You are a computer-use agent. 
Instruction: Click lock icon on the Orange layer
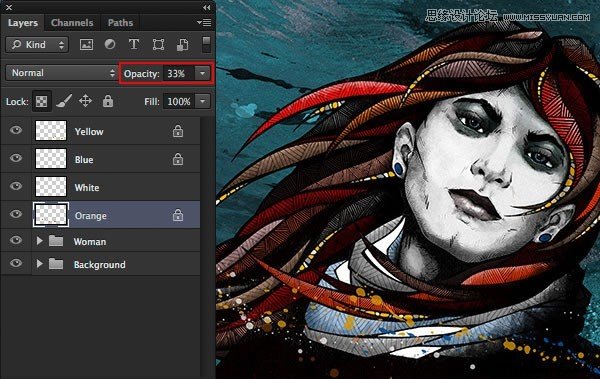coord(178,215)
